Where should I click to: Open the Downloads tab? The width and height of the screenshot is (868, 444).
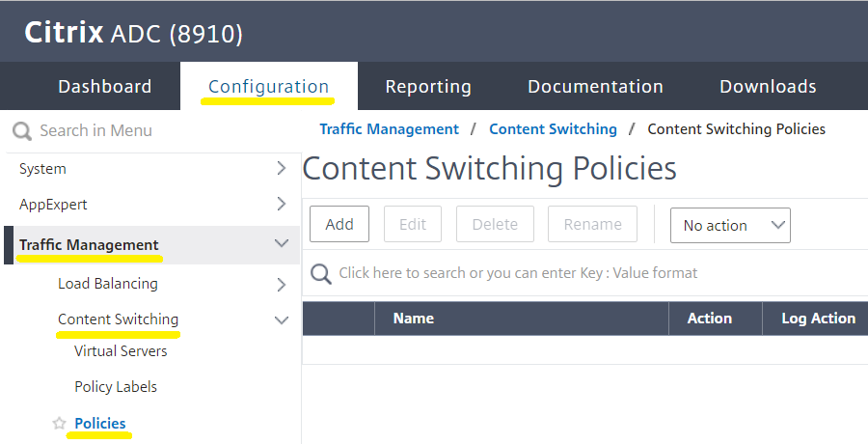(x=768, y=87)
